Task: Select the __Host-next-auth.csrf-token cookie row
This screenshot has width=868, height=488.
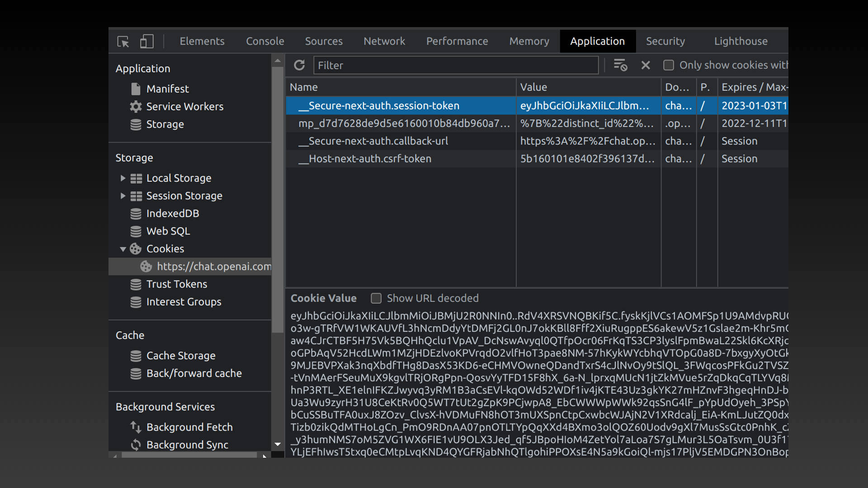Action: pos(369,159)
